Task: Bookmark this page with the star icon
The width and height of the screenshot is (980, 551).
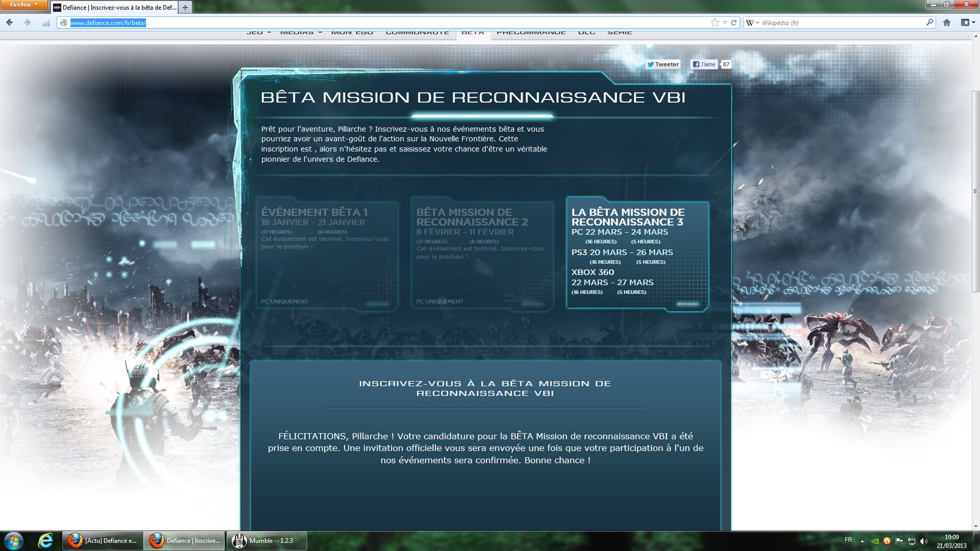Action: [x=715, y=22]
